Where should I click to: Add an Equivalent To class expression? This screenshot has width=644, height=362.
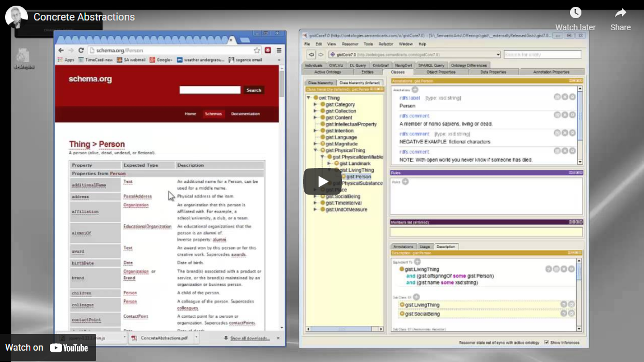click(417, 262)
